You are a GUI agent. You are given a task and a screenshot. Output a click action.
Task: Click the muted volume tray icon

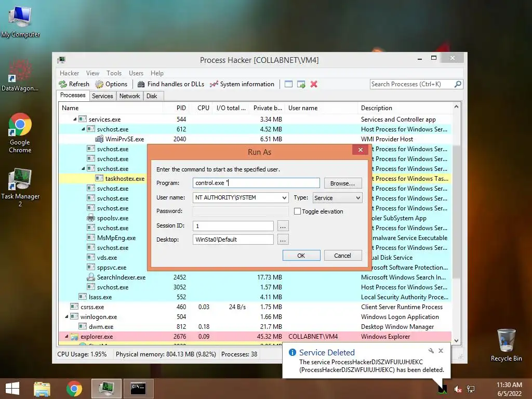coord(458,389)
